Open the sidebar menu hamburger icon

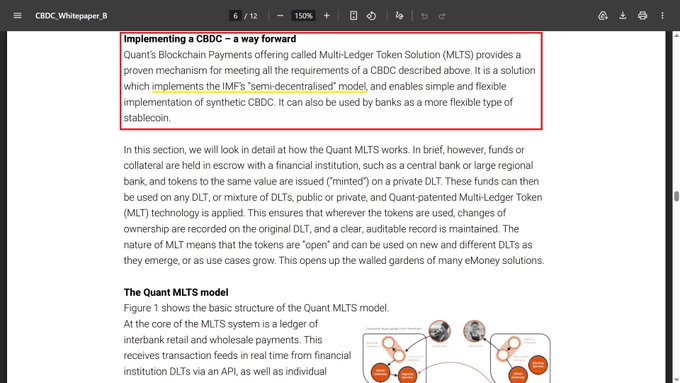point(17,16)
